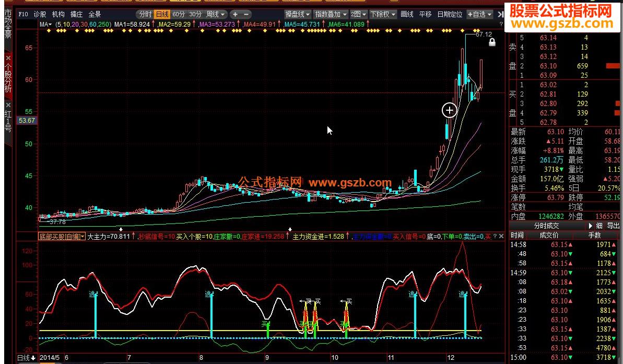Switch chart period to 60分
The height and width of the screenshot is (364, 623).
coord(179,15)
